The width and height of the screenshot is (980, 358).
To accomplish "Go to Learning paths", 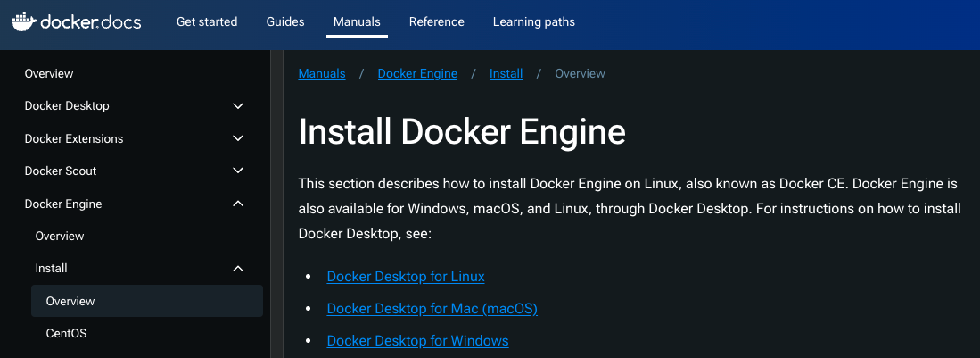I will pyautogui.click(x=534, y=22).
